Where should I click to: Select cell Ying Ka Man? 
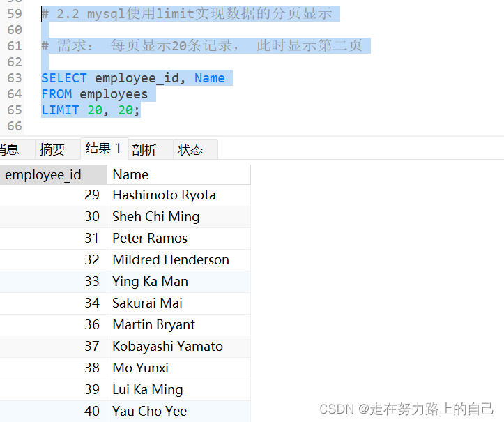pos(178,281)
